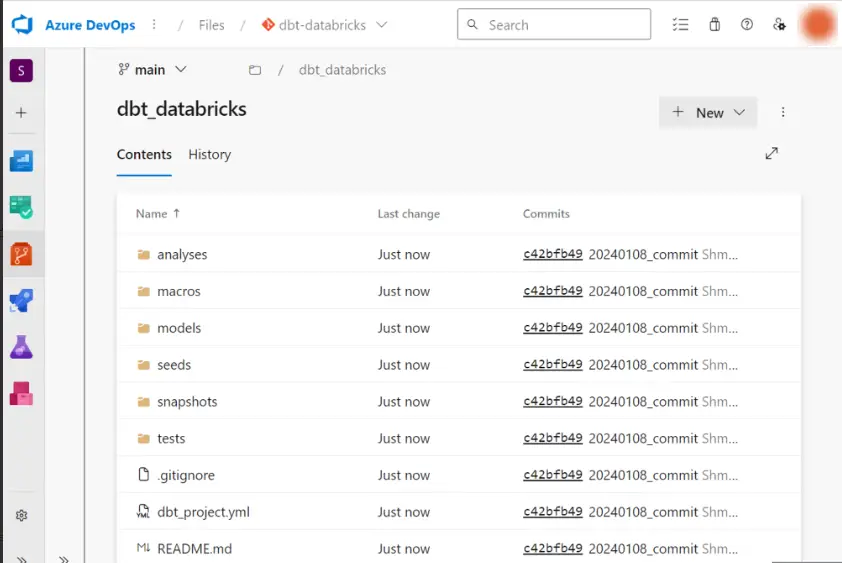Viewport: 842px width, 563px height.
Task: Click commit c42bfb49 in the dbt_project.yml row
Action: point(553,511)
